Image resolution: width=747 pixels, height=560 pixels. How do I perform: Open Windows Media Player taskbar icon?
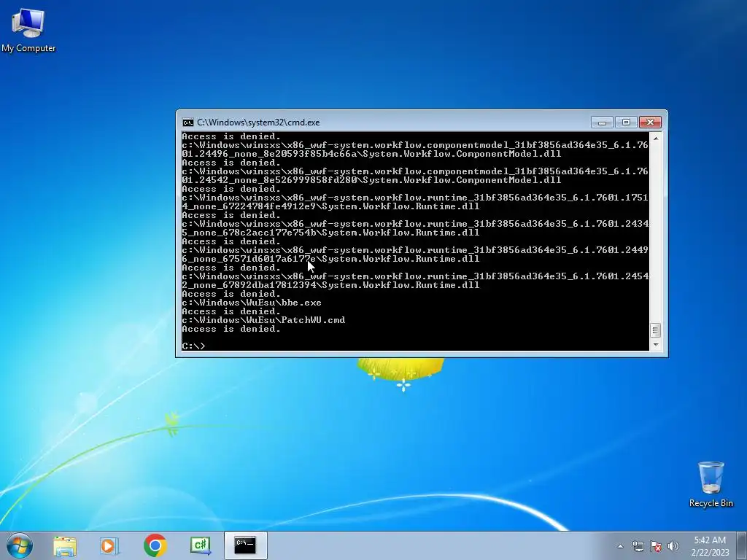[109, 545]
